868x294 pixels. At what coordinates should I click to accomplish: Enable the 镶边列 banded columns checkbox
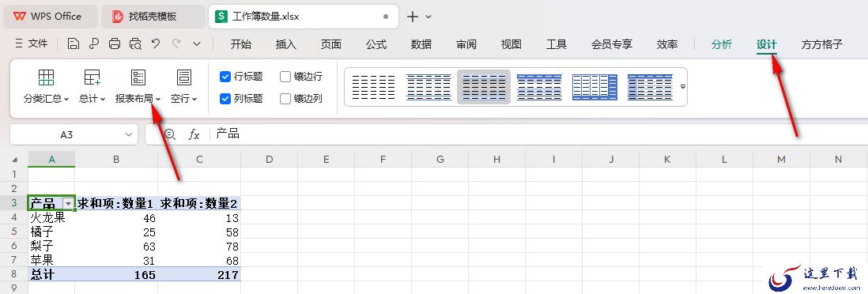pos(285,99)
